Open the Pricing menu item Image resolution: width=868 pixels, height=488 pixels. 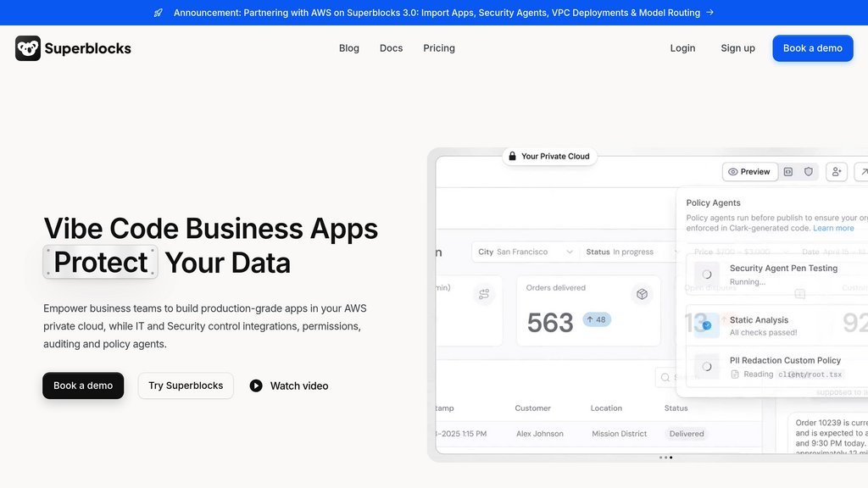(x=439, y=48)
